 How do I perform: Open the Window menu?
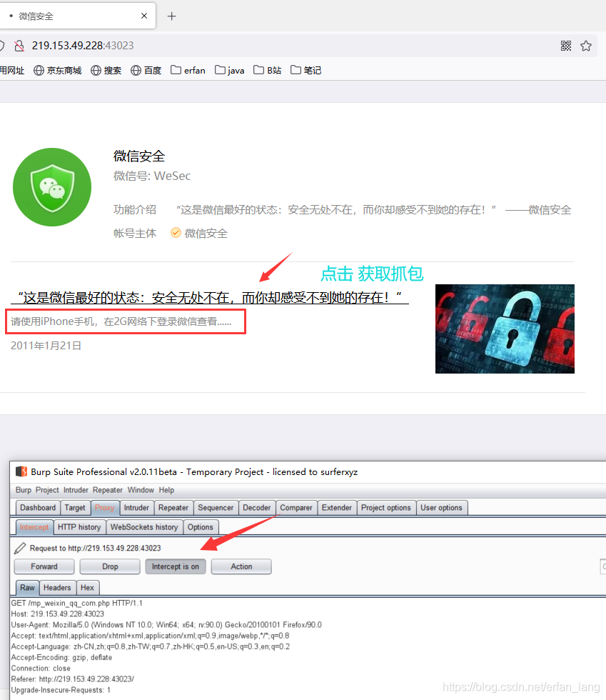click(x=141, y=490)
